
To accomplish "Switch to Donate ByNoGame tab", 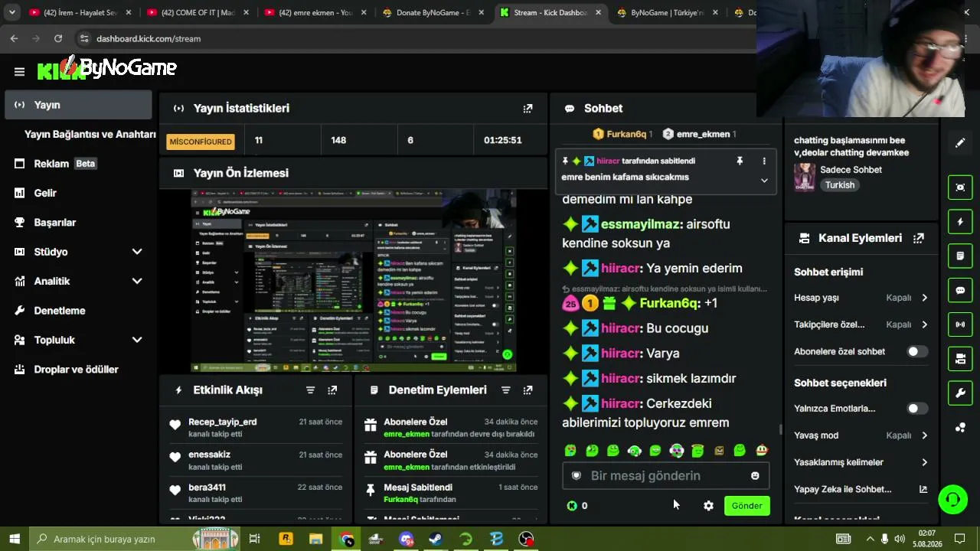I will point(433,12).
